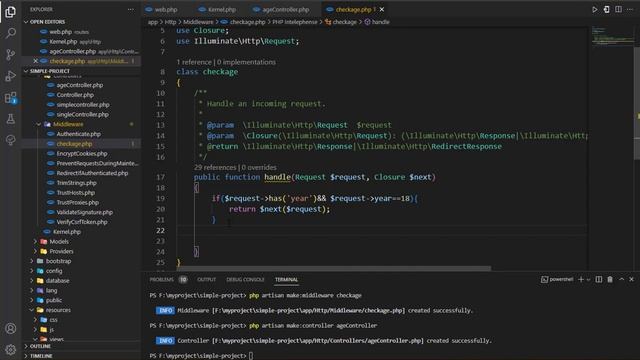Image resolution: width=640 pixels, height=360 pixels.
Task: Open the Search view in activity bar
Action: click(x=11, y=33)
